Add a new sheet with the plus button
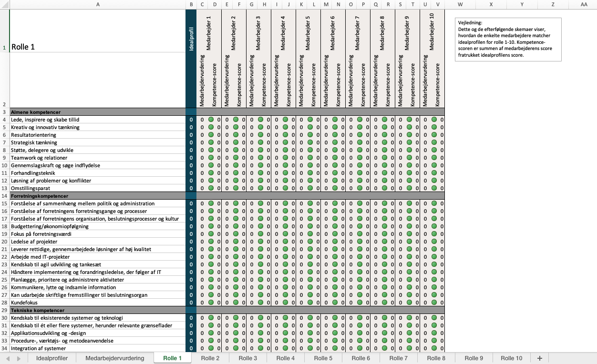 click(x=540, y=358)
